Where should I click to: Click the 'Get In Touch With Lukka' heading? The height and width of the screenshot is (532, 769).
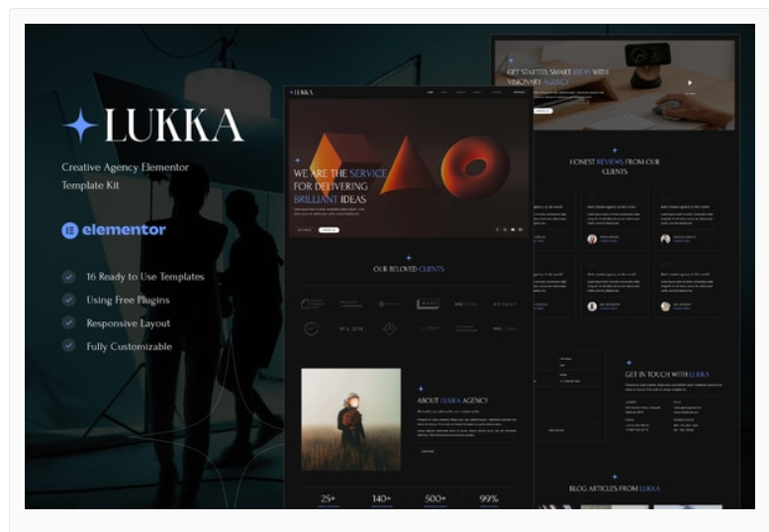point(667,374)
